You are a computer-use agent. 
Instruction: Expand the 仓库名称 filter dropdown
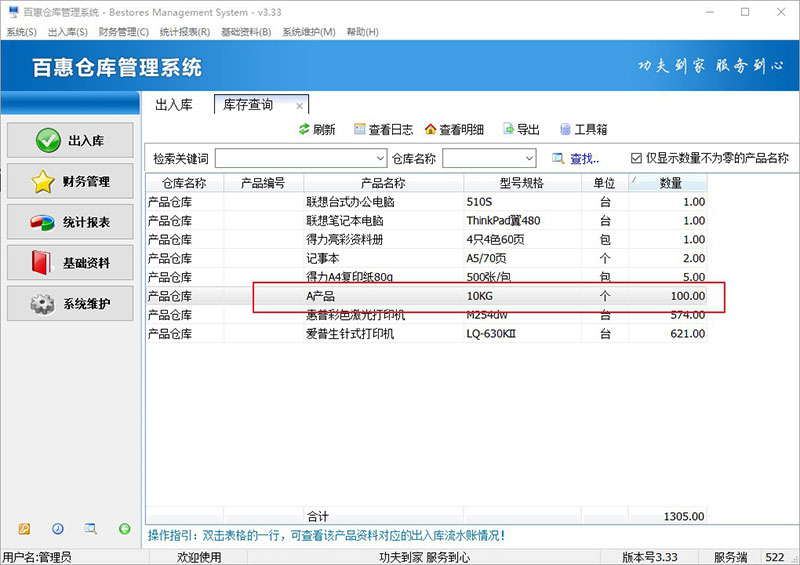[530, 158]
